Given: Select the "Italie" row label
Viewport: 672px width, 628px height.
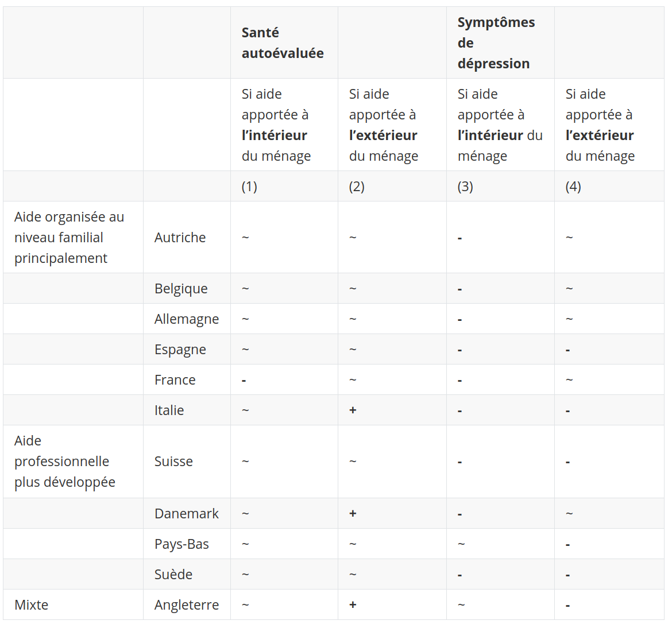Looking at the screenshot, I should coord(169,410).
